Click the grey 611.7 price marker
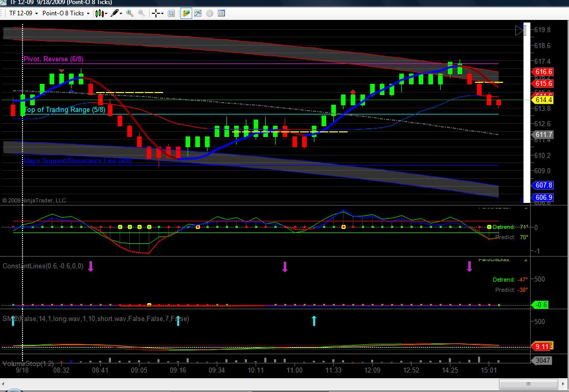This screenshot has width=569, height=392. click(543, 134)
